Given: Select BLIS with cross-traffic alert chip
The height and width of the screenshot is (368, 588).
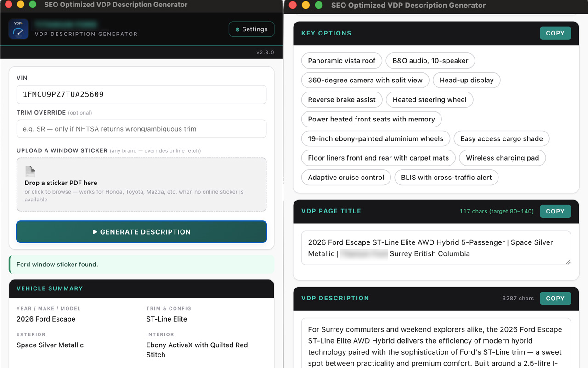Looking at the screenshot, I should point(447,178).
